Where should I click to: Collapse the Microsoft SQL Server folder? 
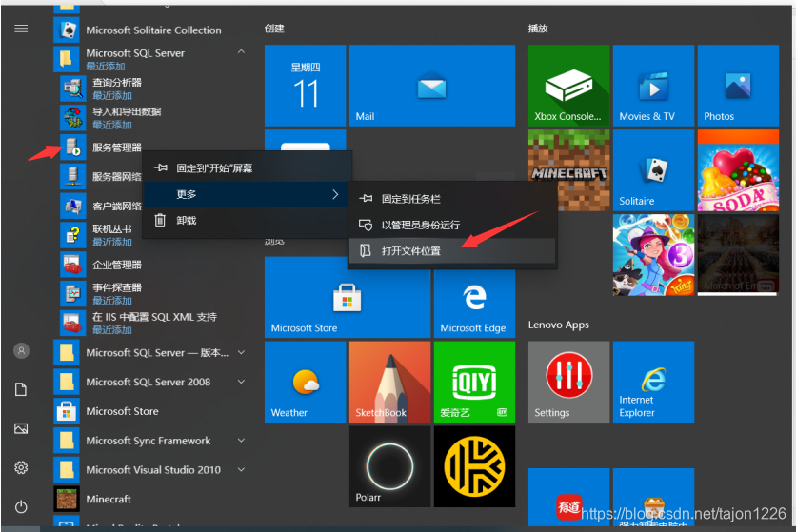241,51
